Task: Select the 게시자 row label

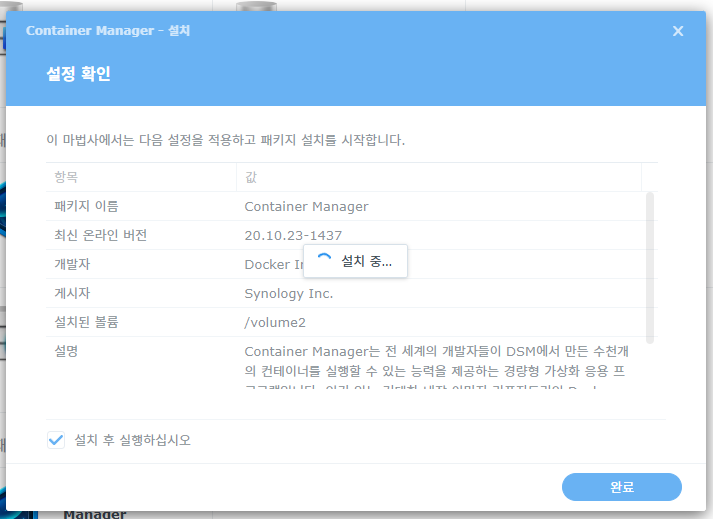Action: (x=72, y=293)
